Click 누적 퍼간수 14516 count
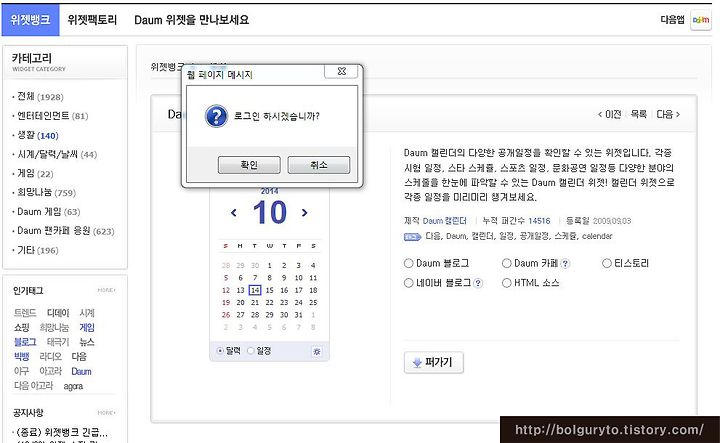This screenshot has height=443, width=720. [x=516, y=221]
